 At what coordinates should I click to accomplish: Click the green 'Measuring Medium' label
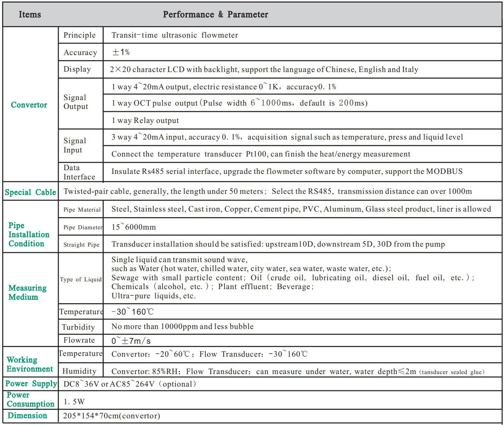click(x=27, y=292)
